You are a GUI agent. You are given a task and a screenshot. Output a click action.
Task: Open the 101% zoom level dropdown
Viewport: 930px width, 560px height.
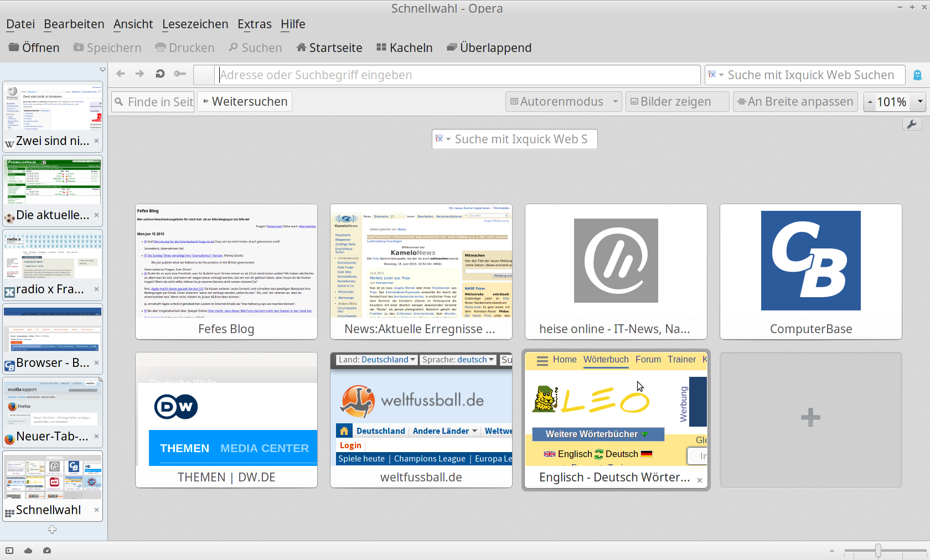pos(920,101)
